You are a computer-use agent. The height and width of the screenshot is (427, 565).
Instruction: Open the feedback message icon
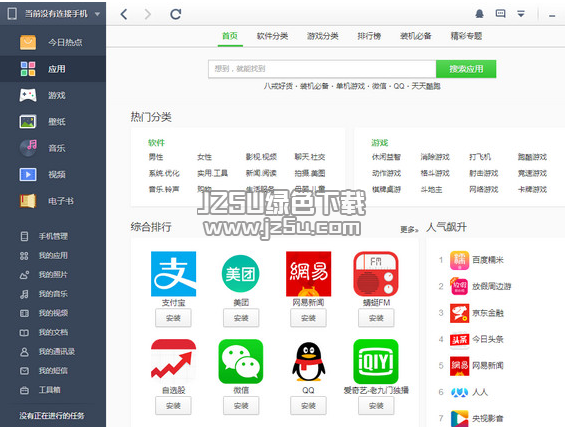click(x=500, y=14)
